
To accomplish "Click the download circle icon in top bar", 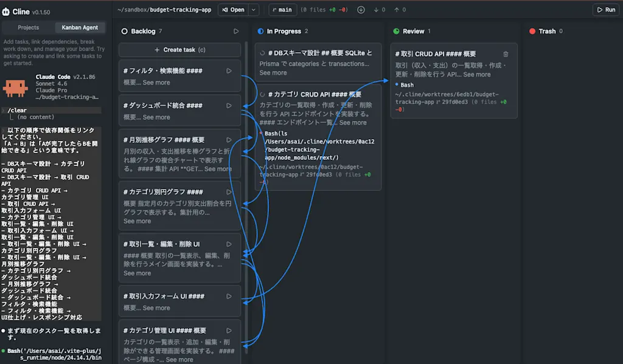I will point(361,10).
